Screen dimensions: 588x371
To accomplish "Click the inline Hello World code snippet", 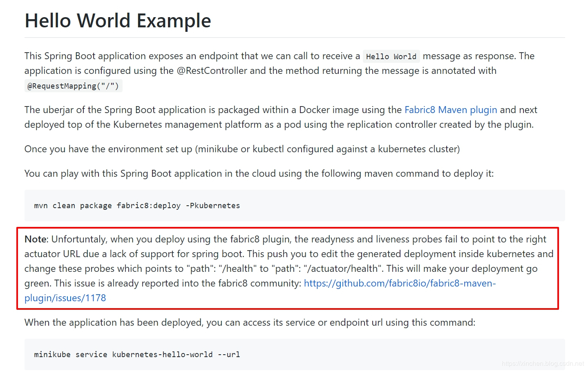I will 391,56.
